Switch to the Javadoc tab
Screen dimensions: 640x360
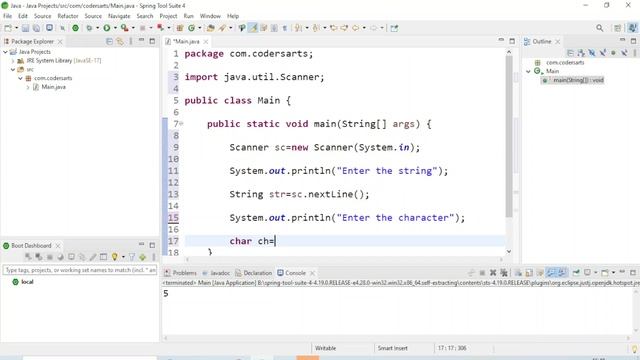pyautogui.click(x=216, y=273)
